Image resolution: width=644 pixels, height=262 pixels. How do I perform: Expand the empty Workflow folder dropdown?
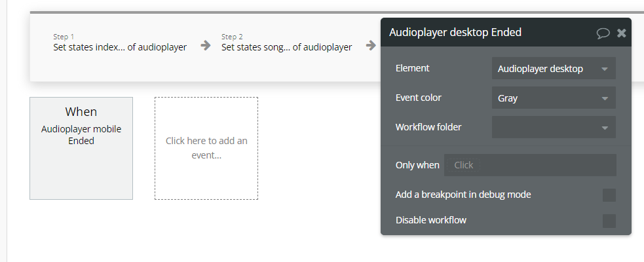553,127
